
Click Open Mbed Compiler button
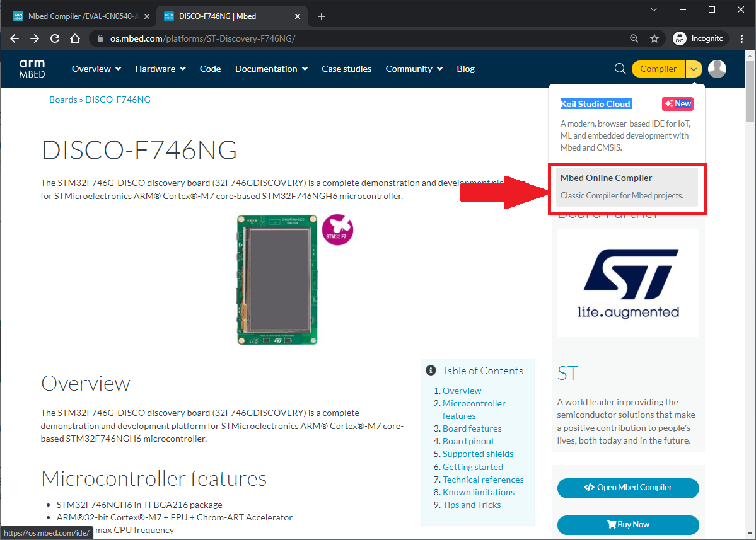click(x=628, y=488)
